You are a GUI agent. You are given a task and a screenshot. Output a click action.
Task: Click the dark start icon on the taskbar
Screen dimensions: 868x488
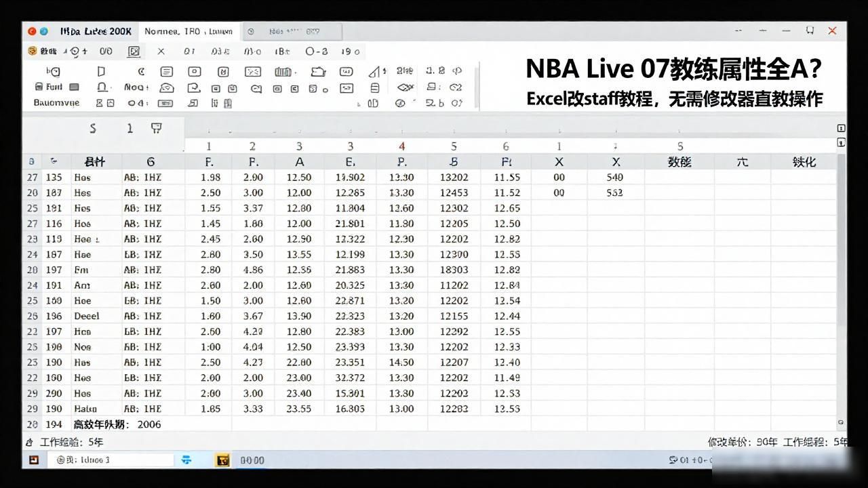pyautogui.click(x=34, y=460)
